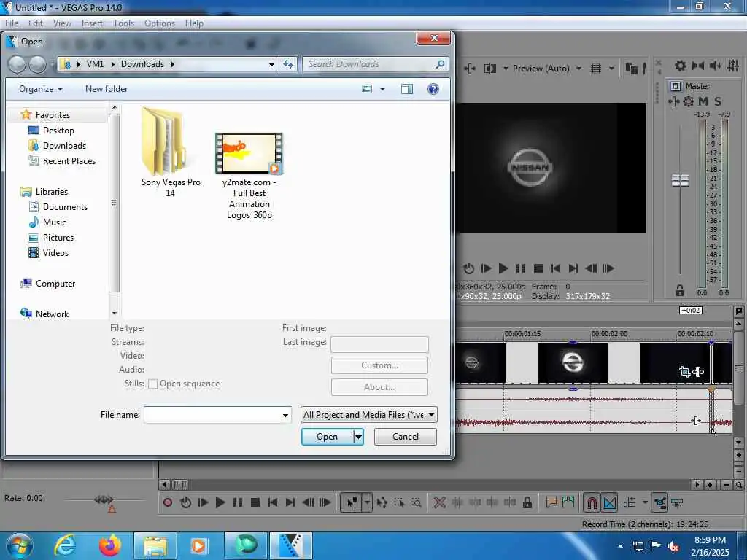Click the Open button
The height and width of the screenshot is (560, 747).
328,437
